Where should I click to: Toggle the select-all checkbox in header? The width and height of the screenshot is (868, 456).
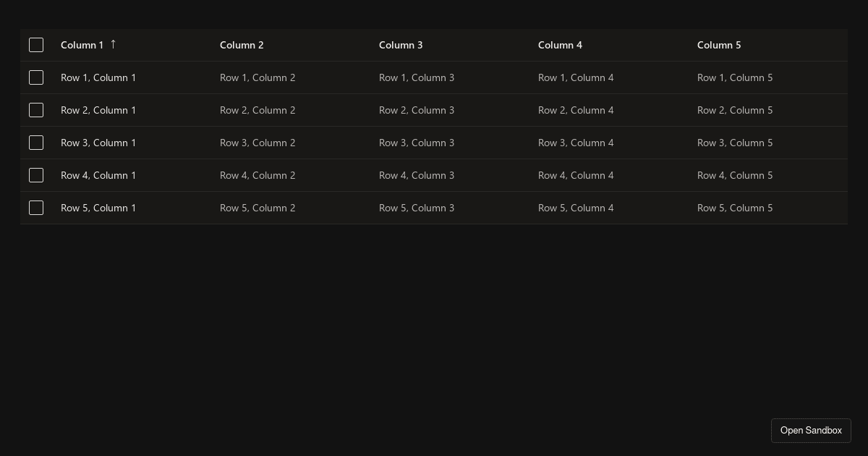pyautogui.click(x=36, y=45)
